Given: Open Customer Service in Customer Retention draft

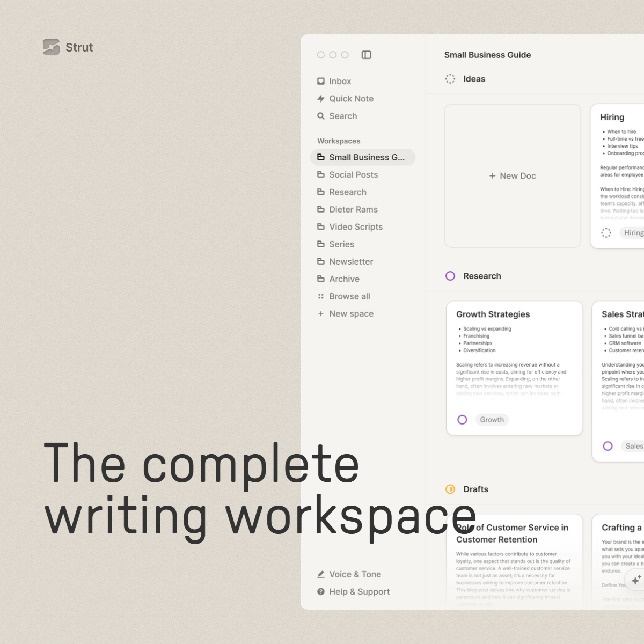Looking at the screenshot, I should pos(515,562).
